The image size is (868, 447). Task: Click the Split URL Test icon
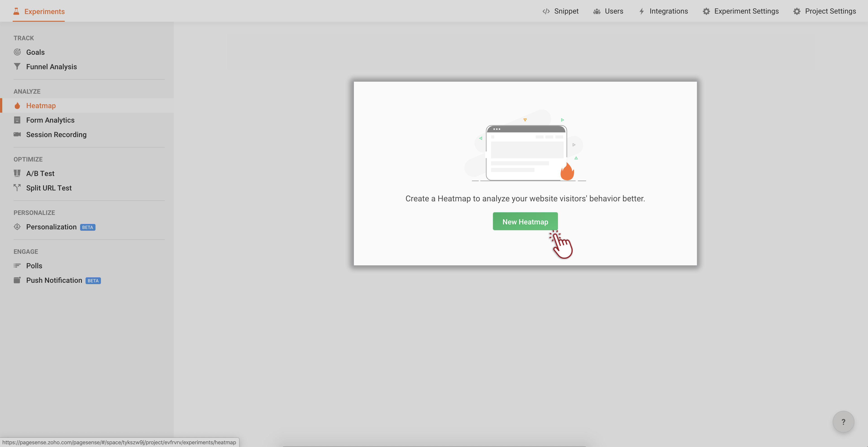point(17,188)
